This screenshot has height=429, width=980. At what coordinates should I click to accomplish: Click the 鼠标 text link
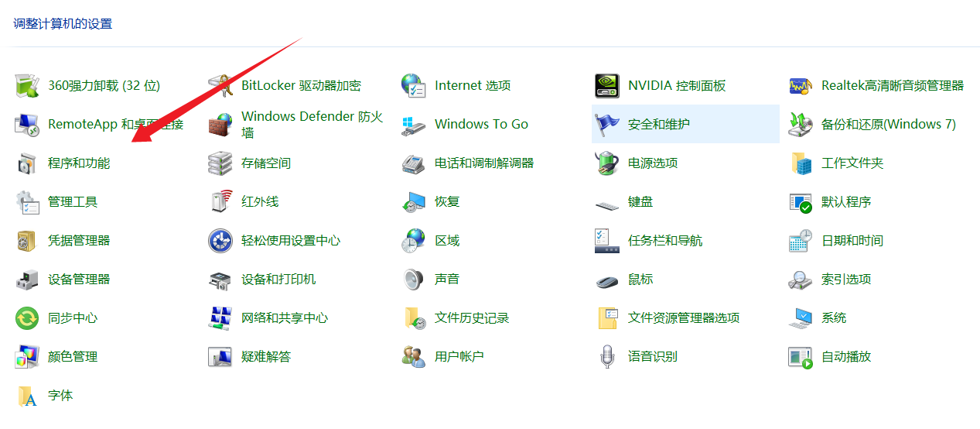coord(640,279)
